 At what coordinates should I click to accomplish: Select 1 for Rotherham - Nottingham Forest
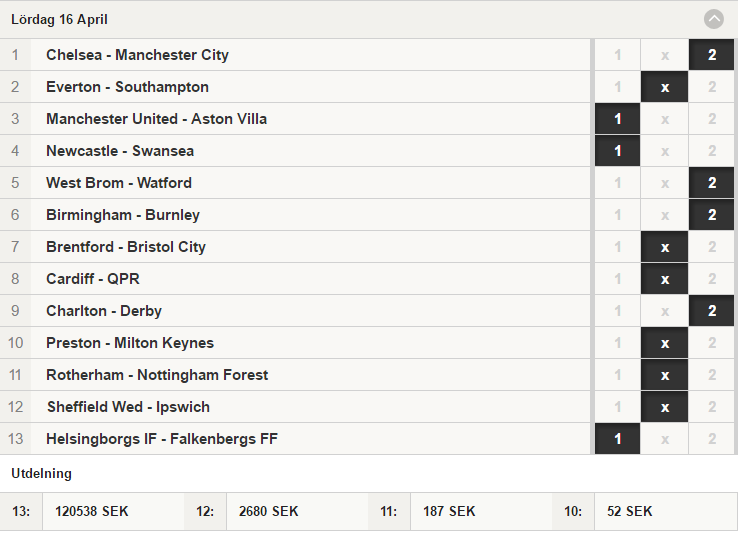click(618, 375)
